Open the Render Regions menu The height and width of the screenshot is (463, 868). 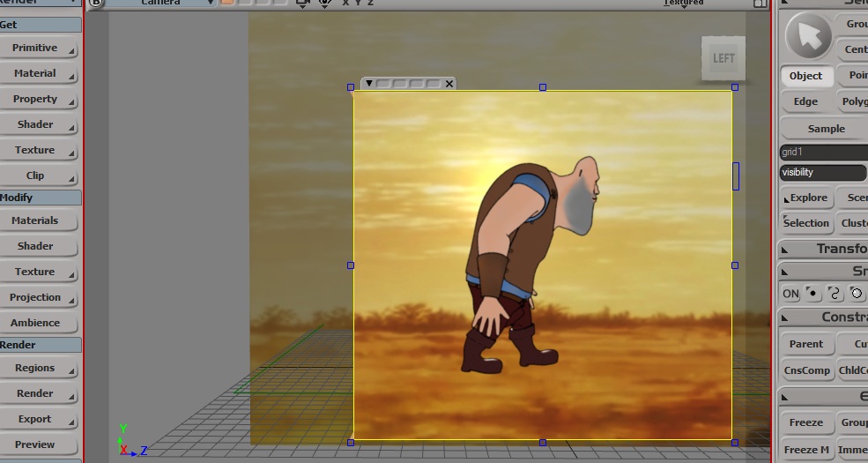point(39,369)
